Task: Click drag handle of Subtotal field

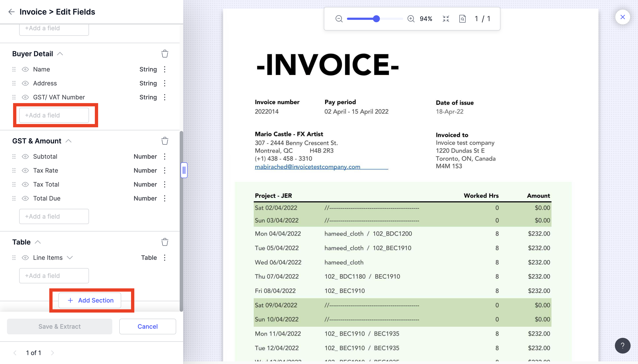Action: (14, 156)
